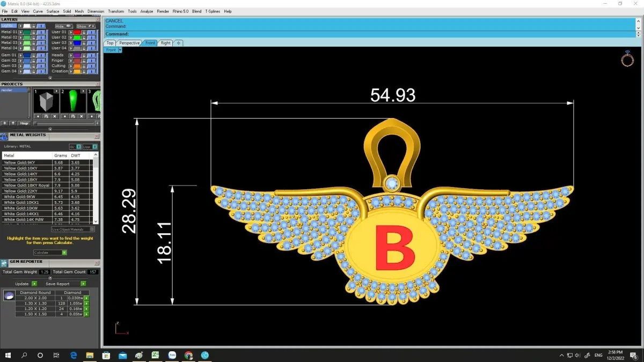The image size is (644, 362).
Task: Toggle Gem 01 layer on/off switch
Action: coord(41,55)
